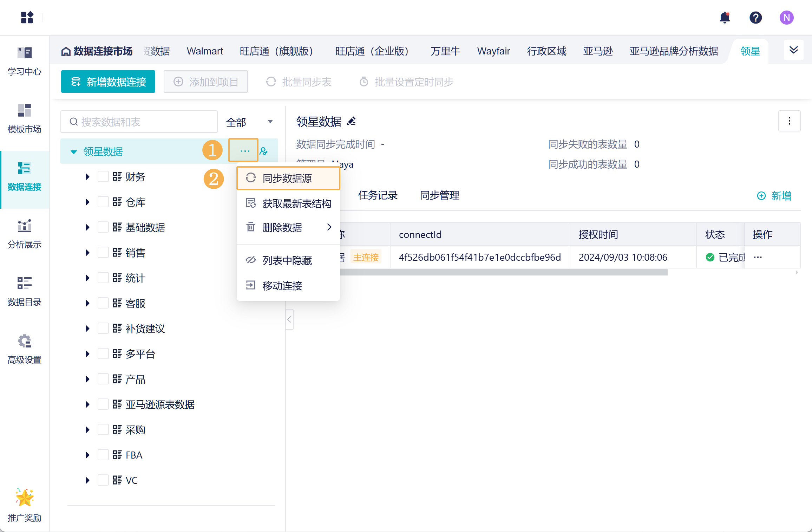Open the app grid logo icon
812x532 pixels.
click(27, 18)
